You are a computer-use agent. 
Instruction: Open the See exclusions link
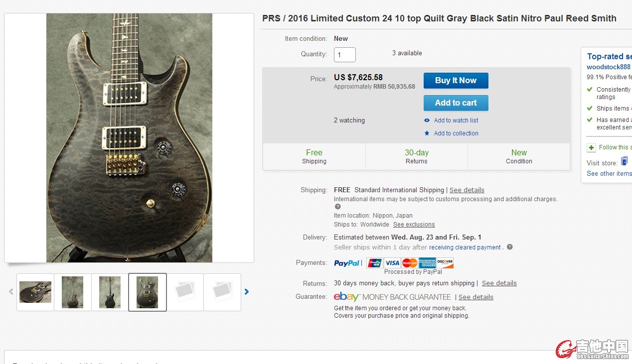414,225
